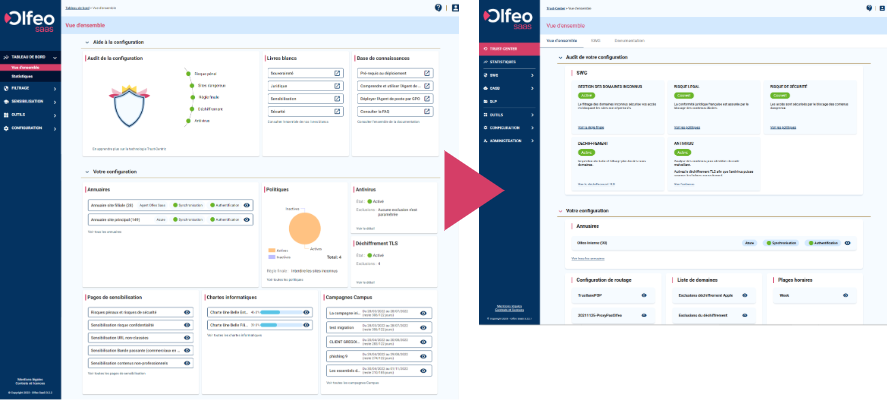Switch to the Documentation tab

[x=629, y=40]
